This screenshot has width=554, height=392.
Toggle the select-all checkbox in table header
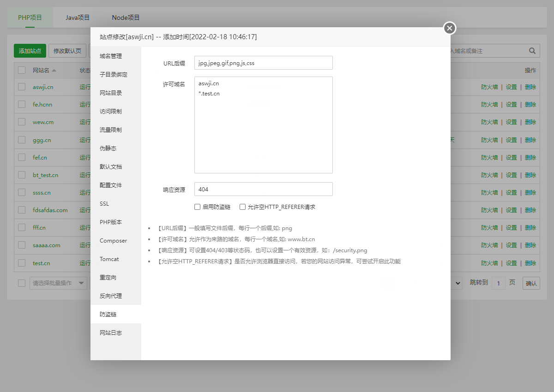point(21,70)
